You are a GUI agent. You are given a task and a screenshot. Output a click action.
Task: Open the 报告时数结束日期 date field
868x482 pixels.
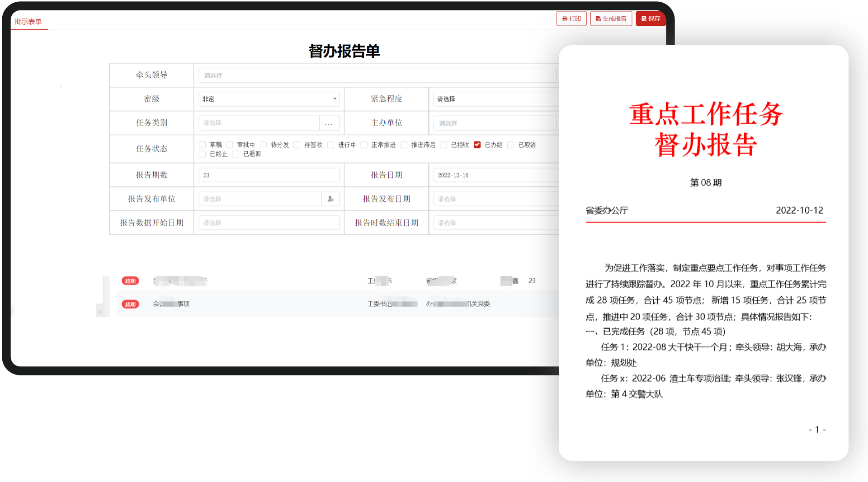click(x=496, y=223)
